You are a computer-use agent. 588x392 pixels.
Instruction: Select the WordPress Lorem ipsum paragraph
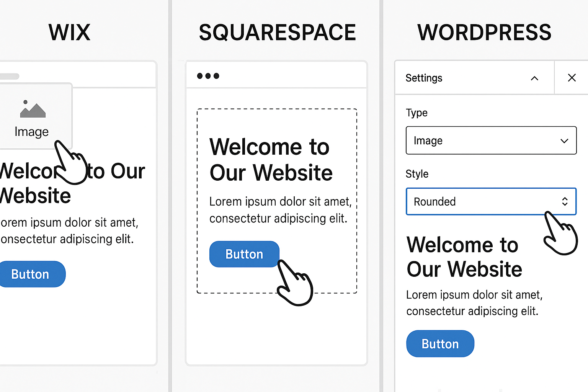click(474, 303)
